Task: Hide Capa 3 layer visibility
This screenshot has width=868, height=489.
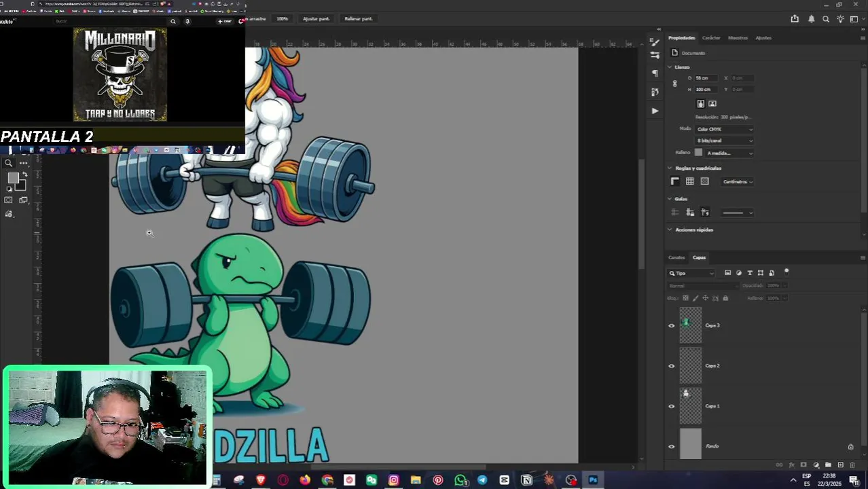Action: 672,325
